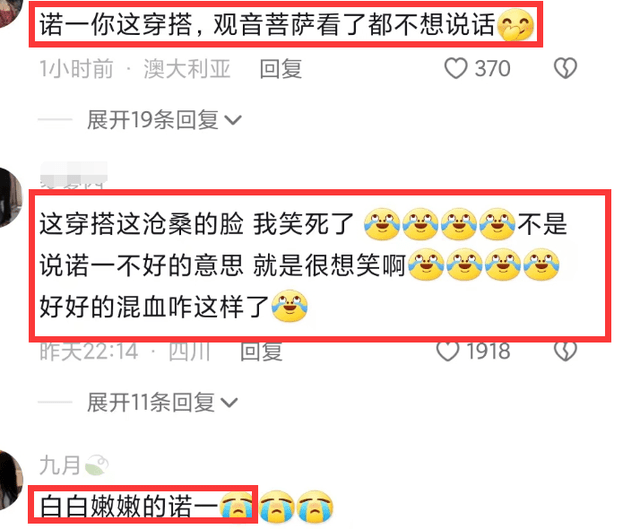Dislike the comment from 澳大利亚
The height and width of the screenshot is (529, 640).
pos(565,68)
